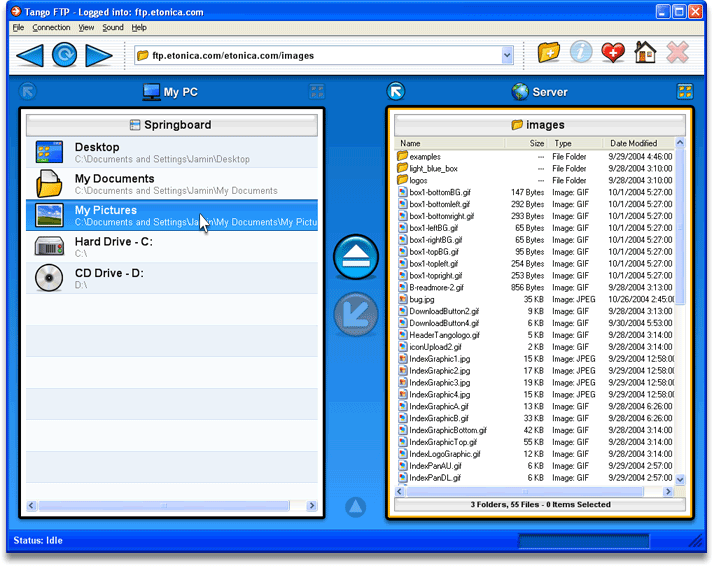
Task: Open favorites with the heart icon
Action: 613,53
